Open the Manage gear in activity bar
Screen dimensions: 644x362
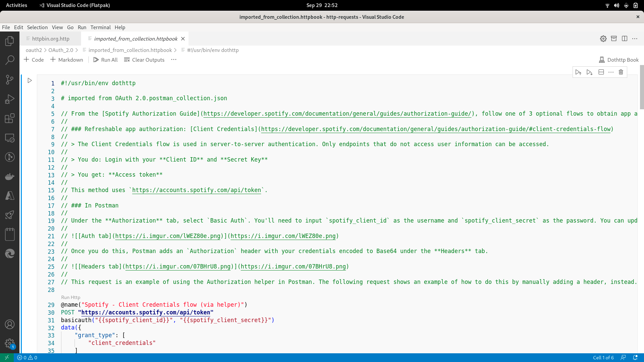10,344
